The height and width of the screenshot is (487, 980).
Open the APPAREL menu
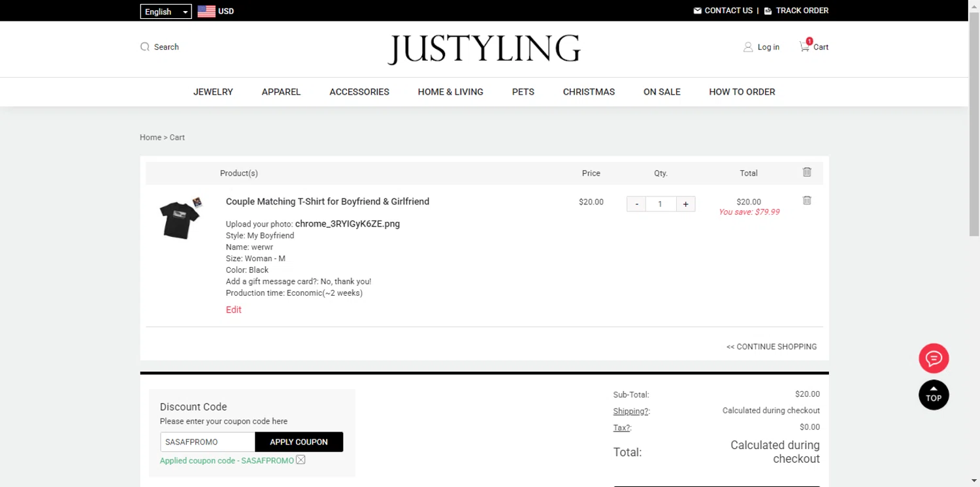click(x=281, y=92)
